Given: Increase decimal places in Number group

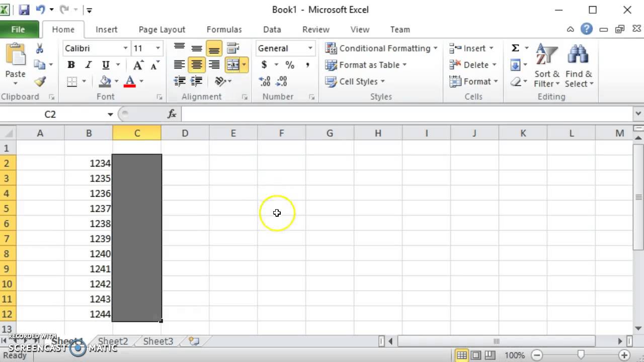Looking at the screenshot, I should [265, 81].
